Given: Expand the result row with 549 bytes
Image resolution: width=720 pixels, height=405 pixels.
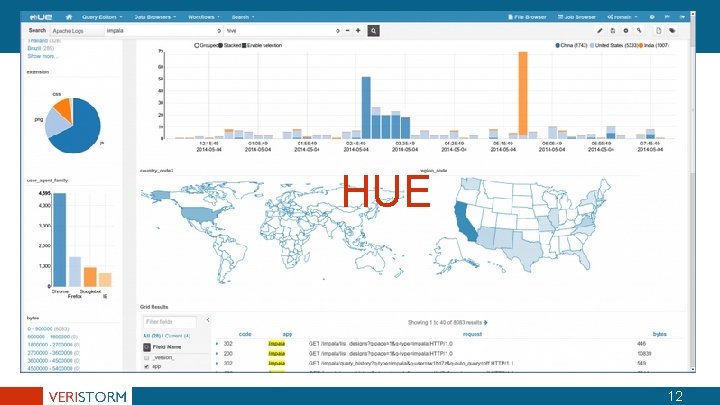Looking at the screenshot, I should click(217, 363).
